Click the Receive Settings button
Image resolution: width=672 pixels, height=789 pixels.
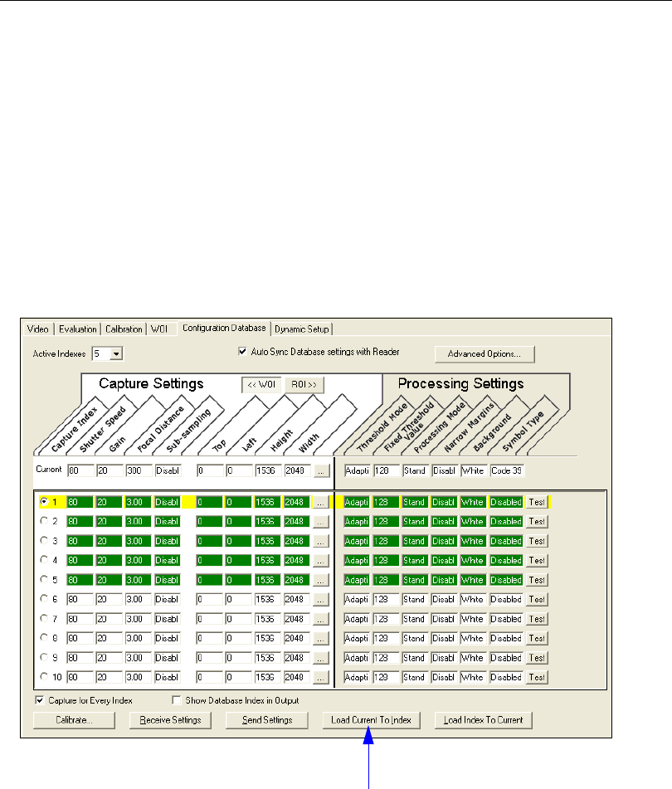click(x=170, y=720)
